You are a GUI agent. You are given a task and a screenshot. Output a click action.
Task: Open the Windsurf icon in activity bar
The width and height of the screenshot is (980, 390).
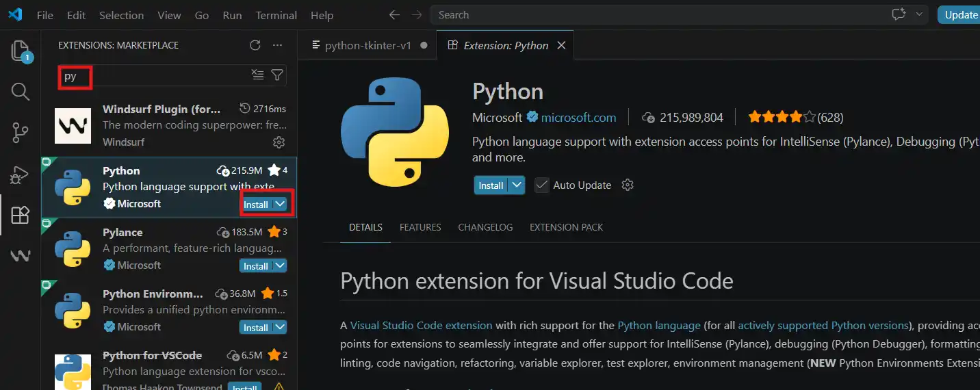point(21,256)
